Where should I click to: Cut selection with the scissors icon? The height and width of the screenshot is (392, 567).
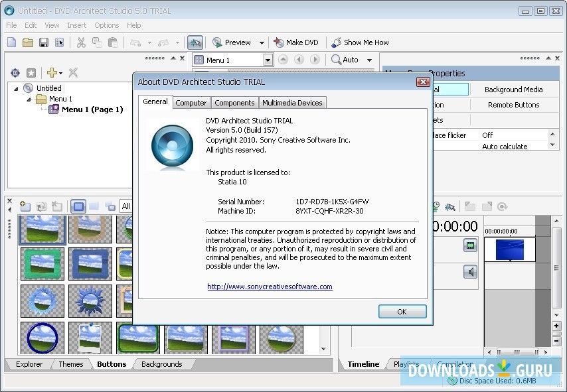click(80, 42)
